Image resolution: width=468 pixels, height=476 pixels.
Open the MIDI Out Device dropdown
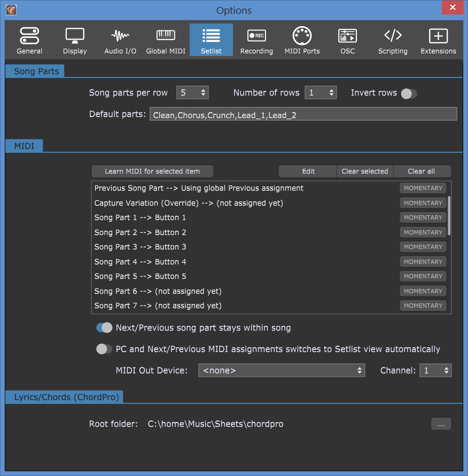[x=282, y=370]
